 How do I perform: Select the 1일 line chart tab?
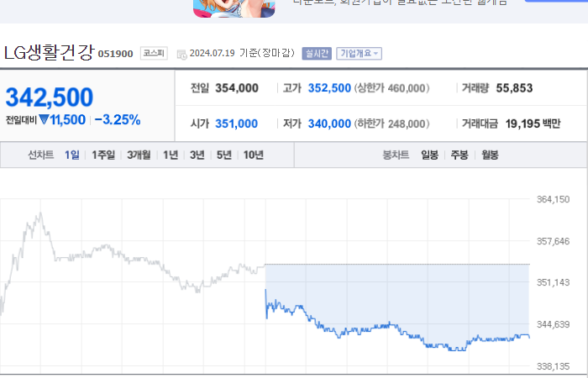coord(72,155)
